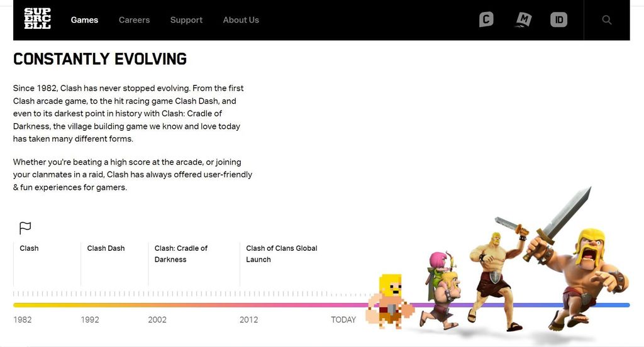Select Clash: Cradle of Darkness entry
This screenshot has width=644, height=347.
[x=181, y=254]
